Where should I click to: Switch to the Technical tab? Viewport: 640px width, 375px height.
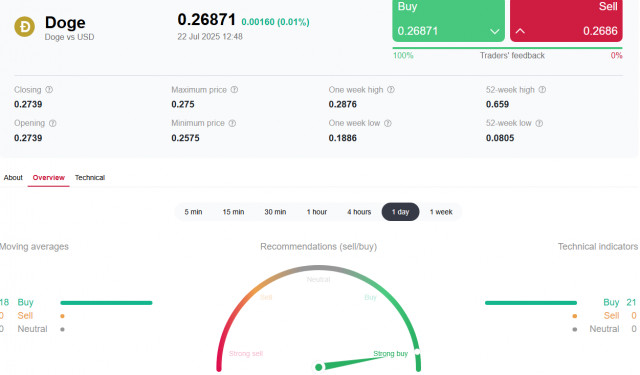tap(90, 178)
